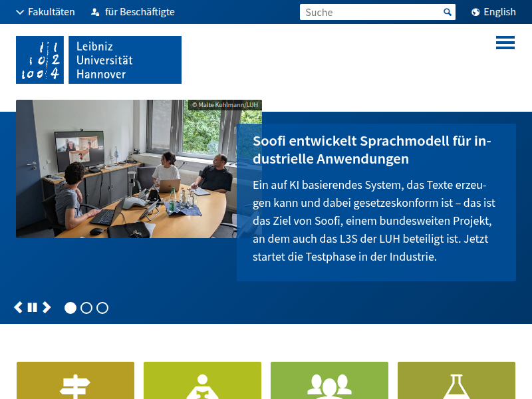532x399 pixels.
Task: Open the group of people icon tile
Action: tap(329, 380)
